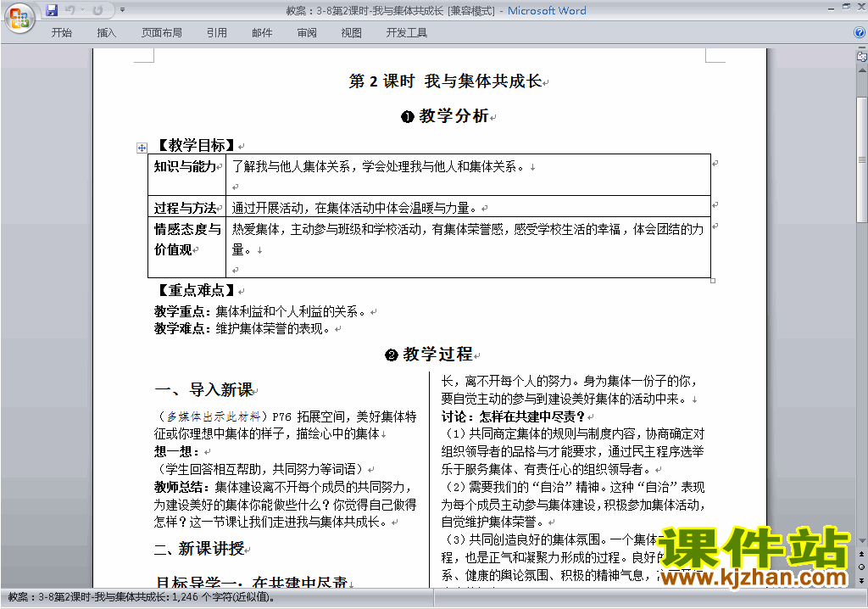
Task: Click the line 教学难点：维护集体荣誉的表现
Action: 242,328
